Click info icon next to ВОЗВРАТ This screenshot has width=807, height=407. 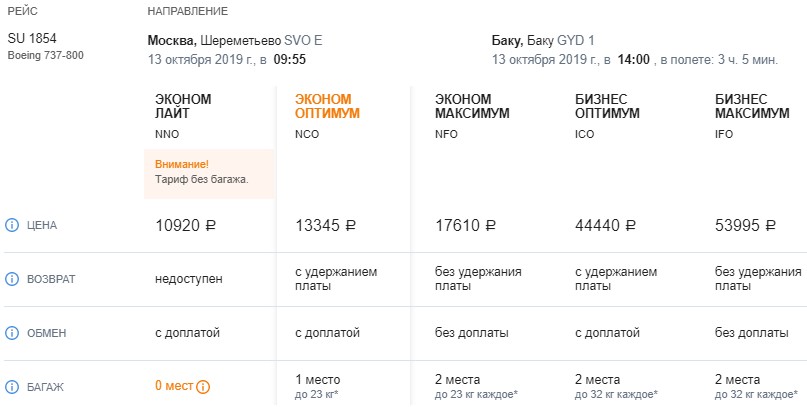tap(12, 279)
